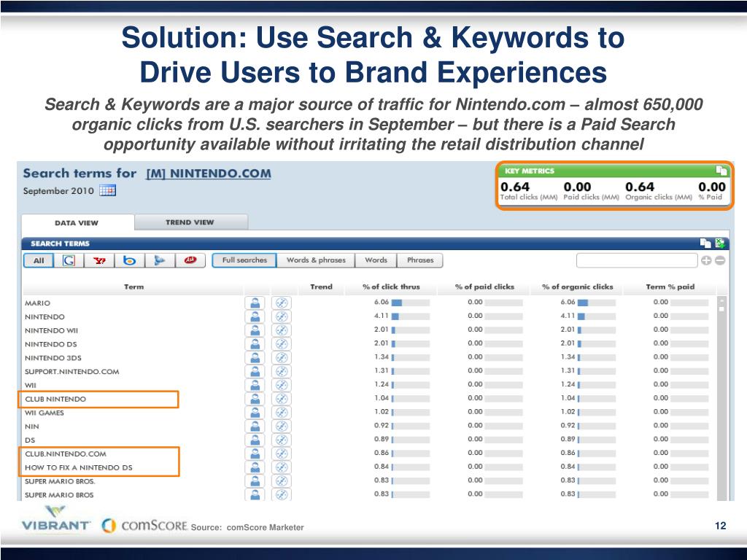
Task: Sort by the Term column header
Action: pos(133,287)
